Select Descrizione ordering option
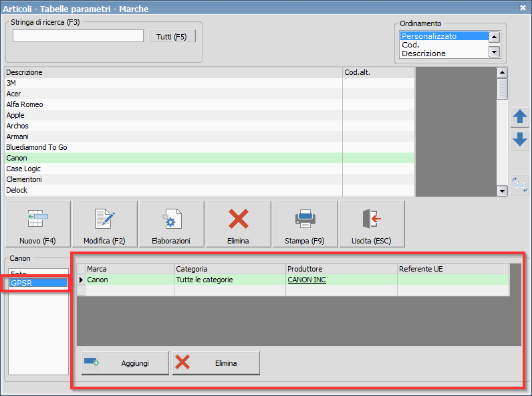 pos(444,54)
